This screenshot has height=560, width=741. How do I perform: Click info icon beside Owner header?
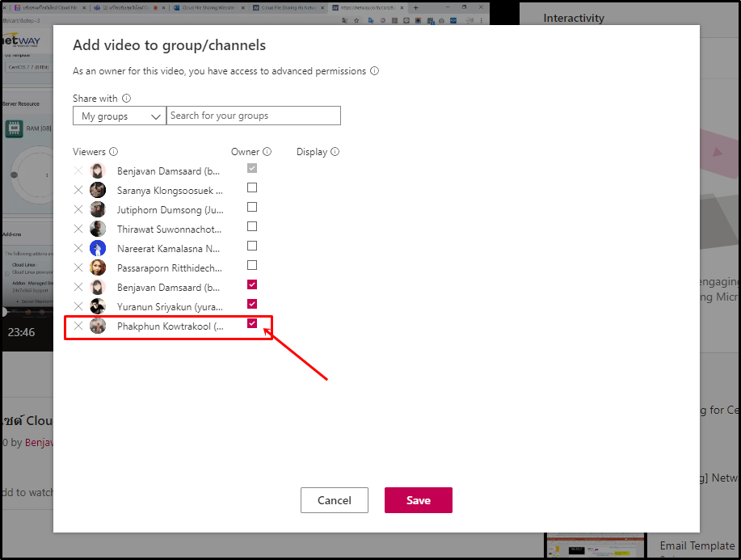[x=267, y=152]
